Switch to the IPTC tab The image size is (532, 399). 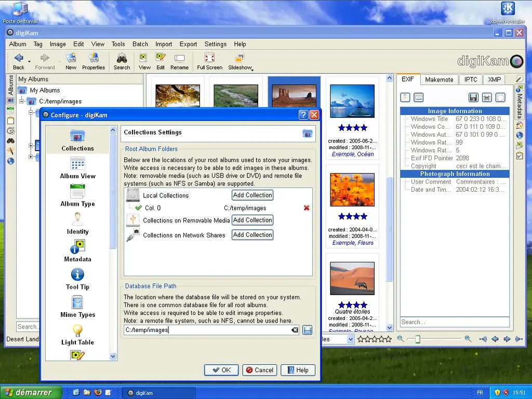point(470,79)
